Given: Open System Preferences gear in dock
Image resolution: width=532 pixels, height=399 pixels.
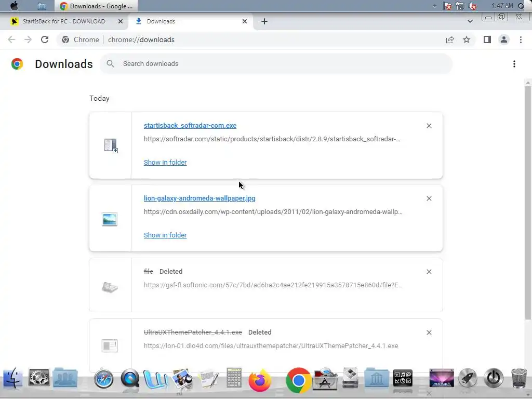Looking at the screenshot, I should pyautogui.click(x=38, y=377).
